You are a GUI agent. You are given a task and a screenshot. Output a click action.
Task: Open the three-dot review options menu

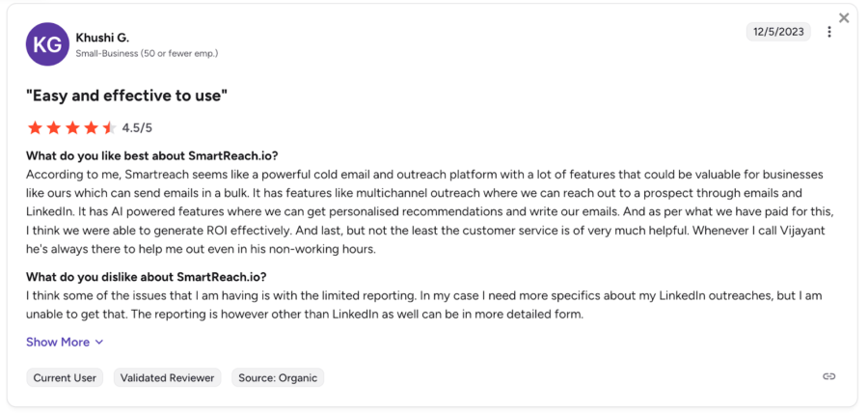829,32
